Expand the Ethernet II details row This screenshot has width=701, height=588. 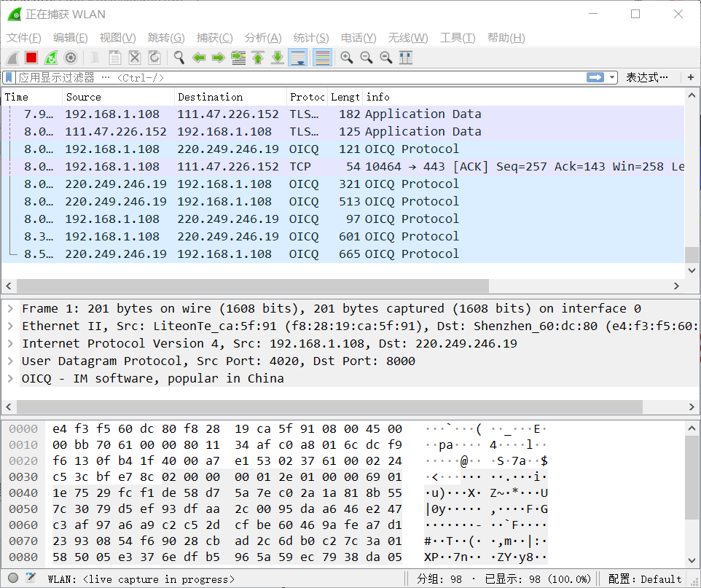click(x=10, y=326)
